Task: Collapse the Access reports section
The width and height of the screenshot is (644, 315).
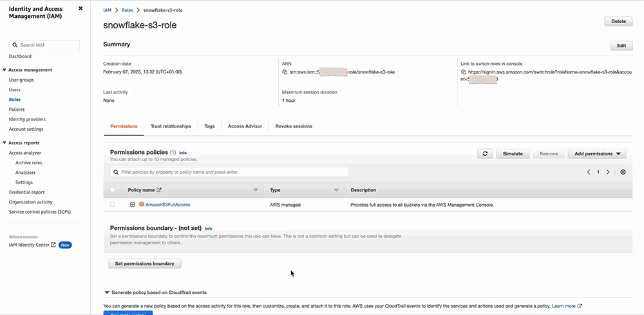Action: point(5,144)
